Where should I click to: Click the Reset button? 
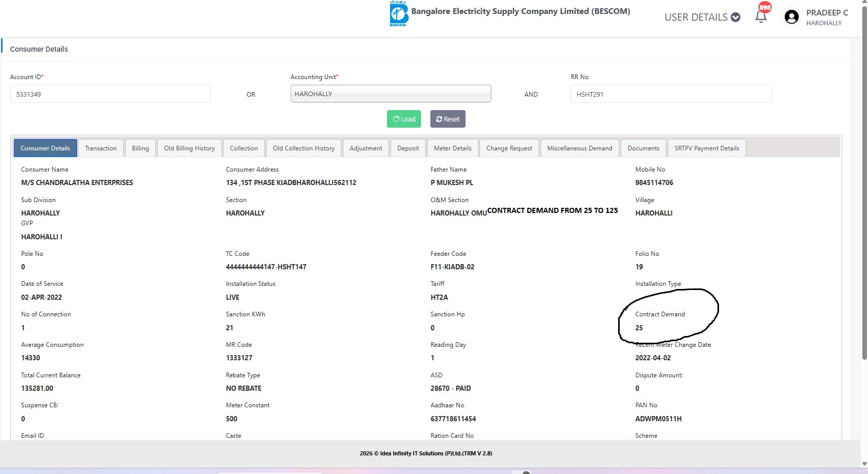(447, 119)
